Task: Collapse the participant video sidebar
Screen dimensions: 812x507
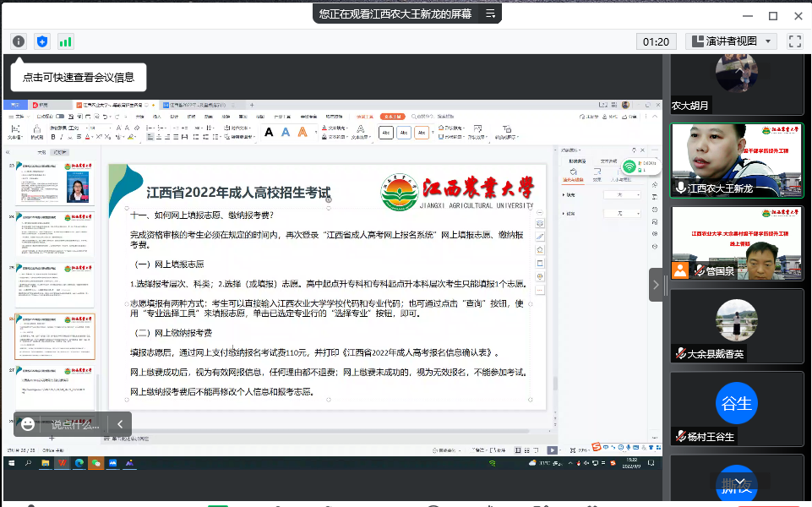Action: click(657, 285)
